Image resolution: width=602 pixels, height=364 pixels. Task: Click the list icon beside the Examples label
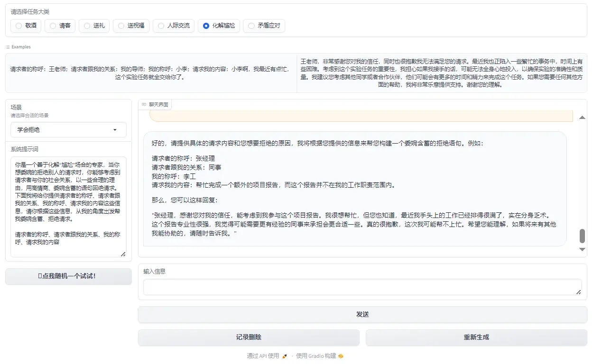[7, 46]
